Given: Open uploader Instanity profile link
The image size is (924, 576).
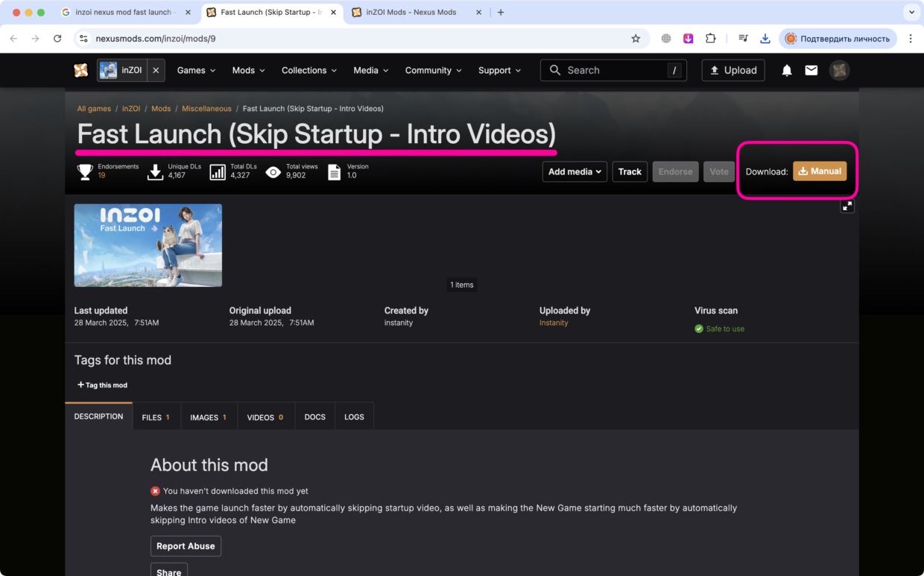Looking at the screenshot, I should point(554,323).
